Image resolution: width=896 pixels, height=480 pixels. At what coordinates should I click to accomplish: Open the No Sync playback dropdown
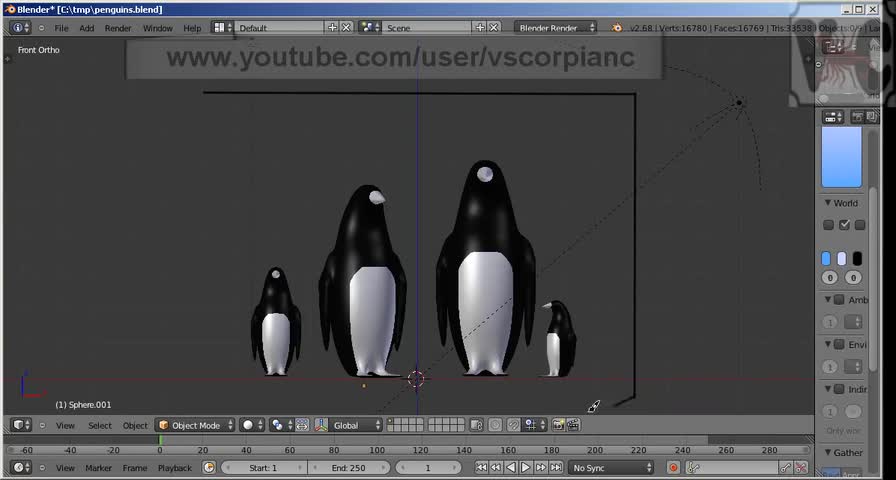611,467
